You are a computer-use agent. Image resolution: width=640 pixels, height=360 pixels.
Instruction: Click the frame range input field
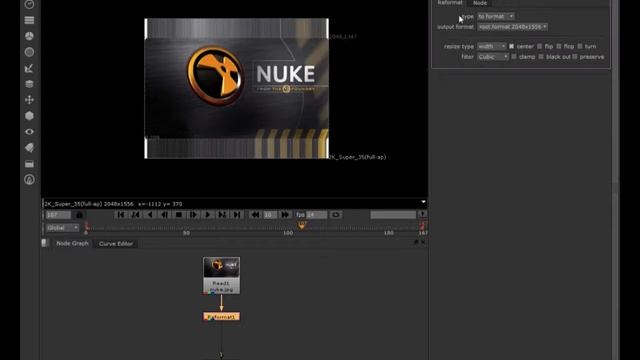pyautogui.click(x=393, y=215)
